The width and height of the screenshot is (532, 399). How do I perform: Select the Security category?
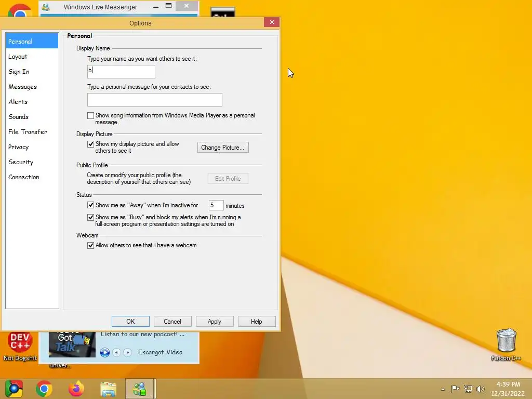[32, 162]
